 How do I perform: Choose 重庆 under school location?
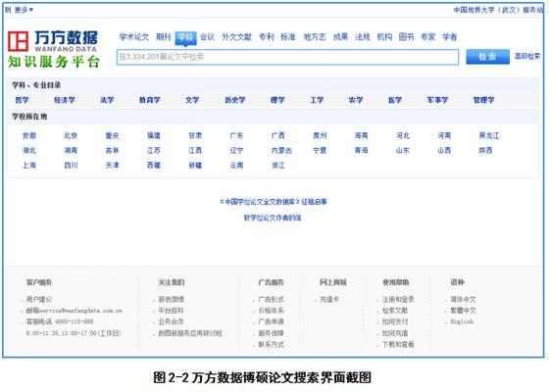(x=112, y=135)
